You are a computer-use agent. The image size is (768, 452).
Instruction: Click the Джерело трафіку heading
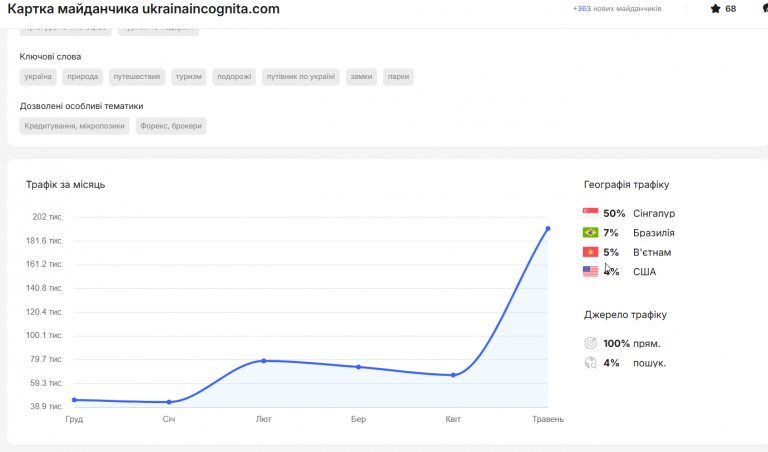(x=625, y=314)
